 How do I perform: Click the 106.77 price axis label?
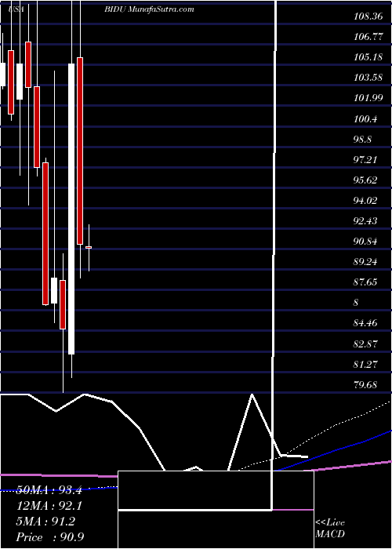(x=368, y=36)
